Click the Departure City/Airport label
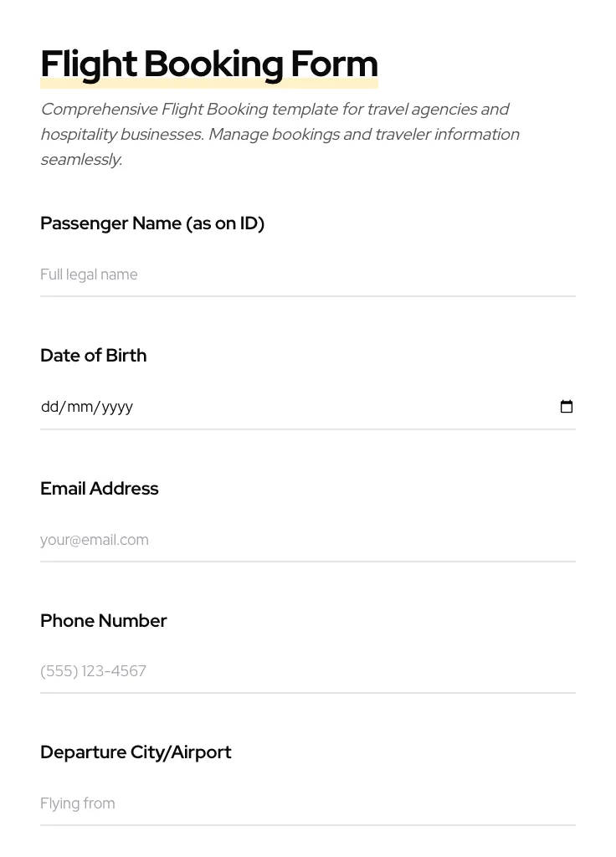616x857 pixels. 136,752
